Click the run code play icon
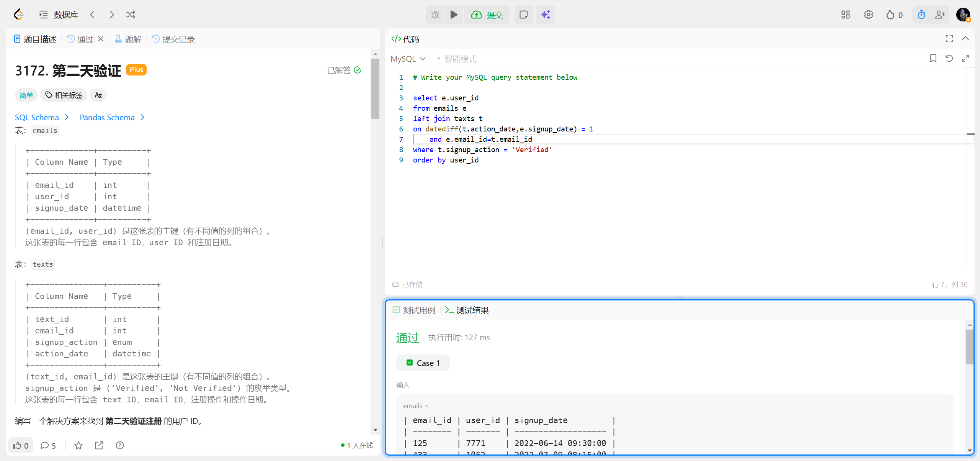 (x=454, y=15)
